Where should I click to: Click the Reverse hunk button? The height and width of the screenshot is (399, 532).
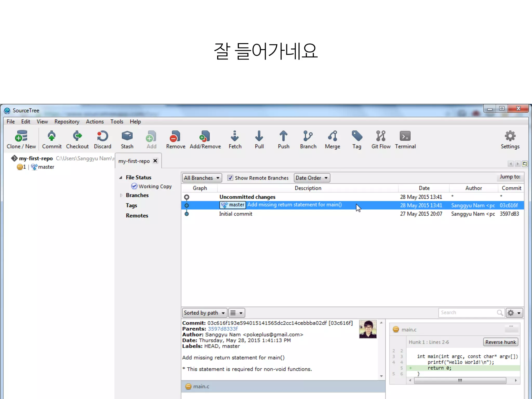[x=500, y=342]
